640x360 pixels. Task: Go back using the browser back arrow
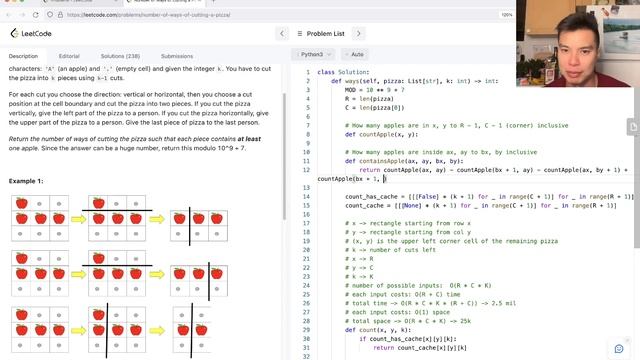point(8,15)
